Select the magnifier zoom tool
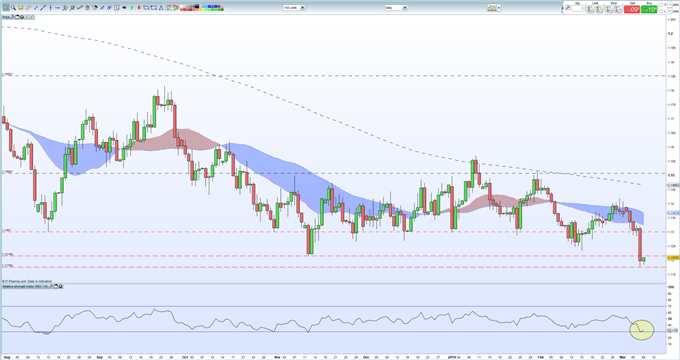 (x=13, y=7)
